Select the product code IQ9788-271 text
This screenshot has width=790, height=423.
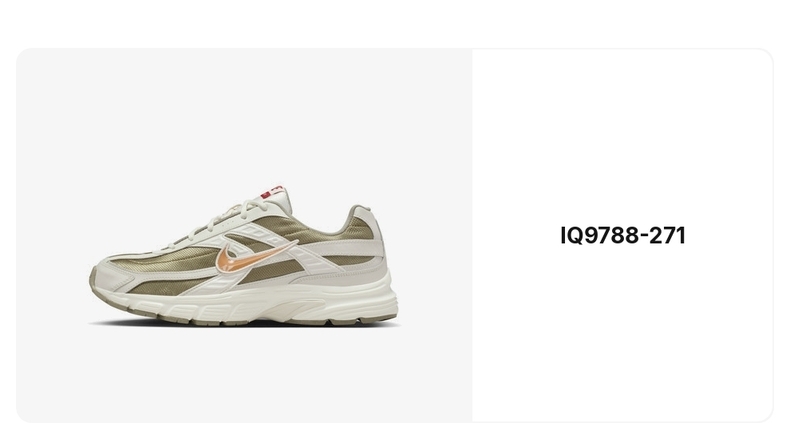tap(623, 236)
